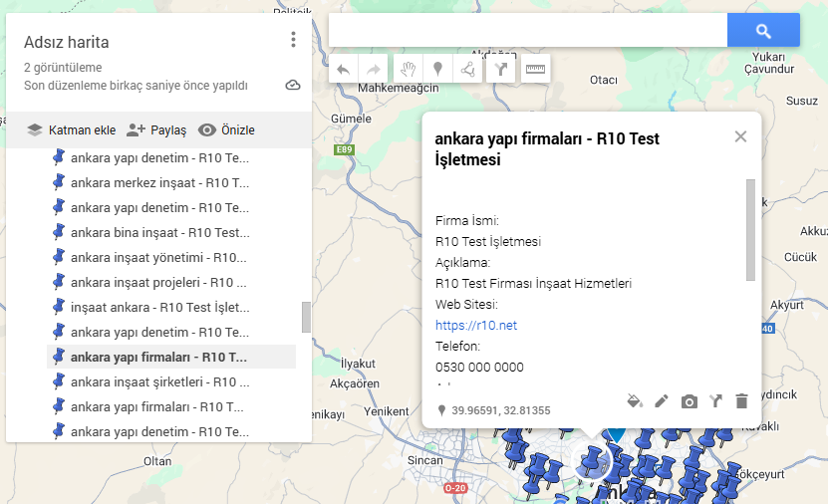Click the undo arrow tool
Screen dimensions: 828x504
click(343, 69)
